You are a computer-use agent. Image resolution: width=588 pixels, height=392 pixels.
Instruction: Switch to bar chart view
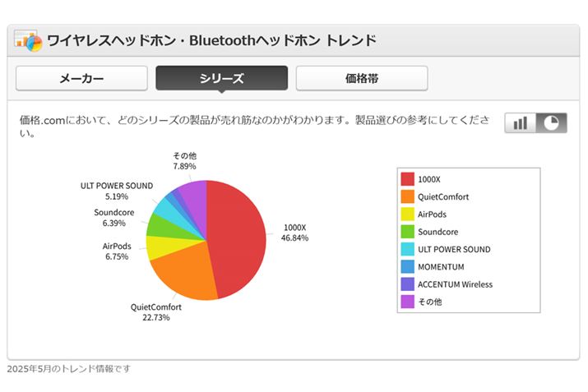click(520, 122)
